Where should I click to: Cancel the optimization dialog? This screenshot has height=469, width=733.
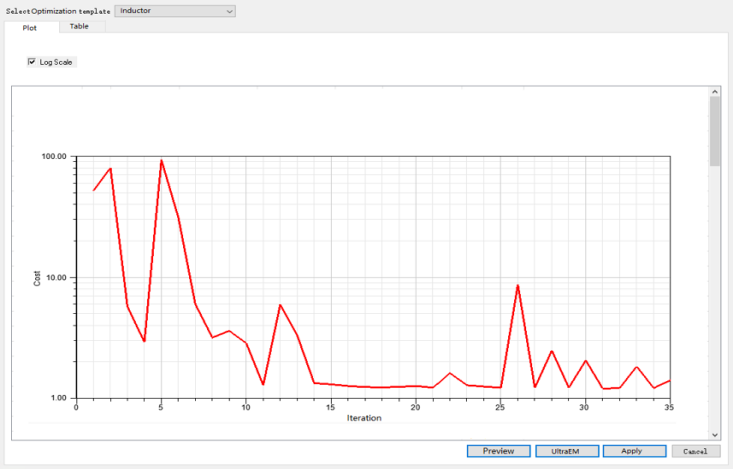click(x=695, y=451)
